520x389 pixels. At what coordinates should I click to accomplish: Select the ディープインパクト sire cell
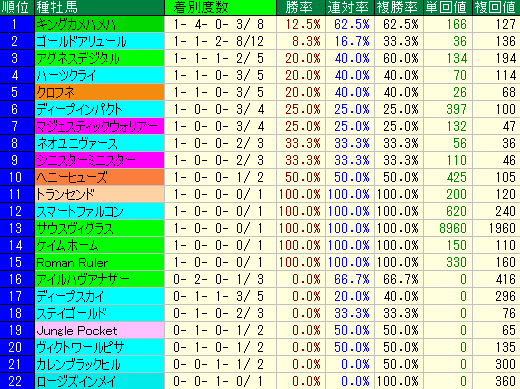pos(99,109)
